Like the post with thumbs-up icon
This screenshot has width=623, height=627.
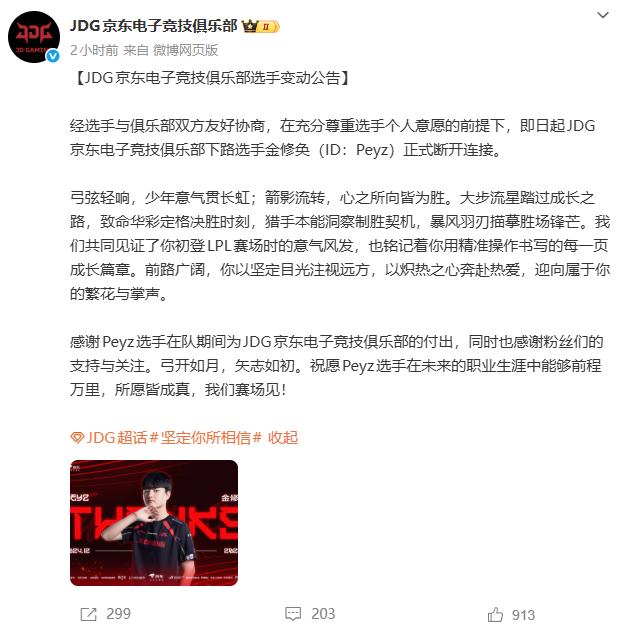[495, 615]
